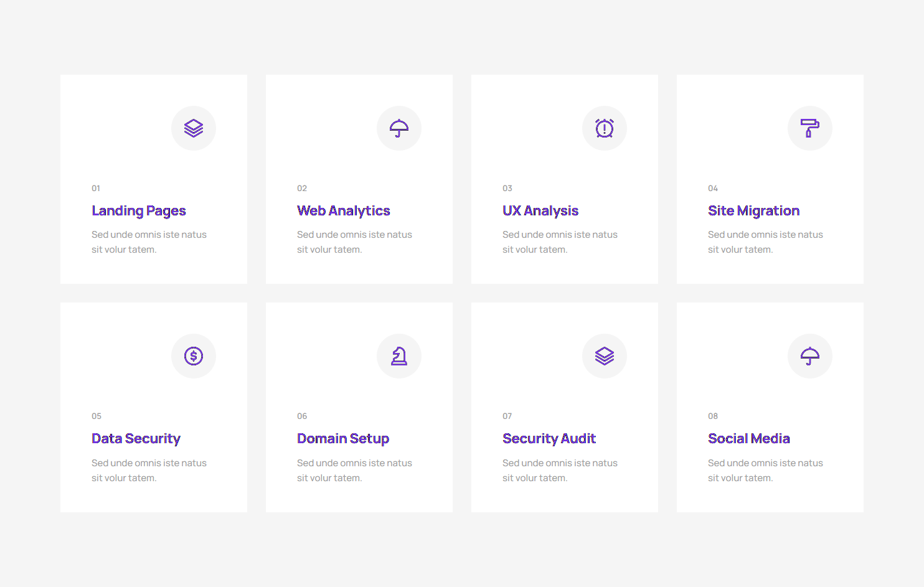
Task: Open the Site Migration title link
Action: pyautogui.click(x=753, y=211)
